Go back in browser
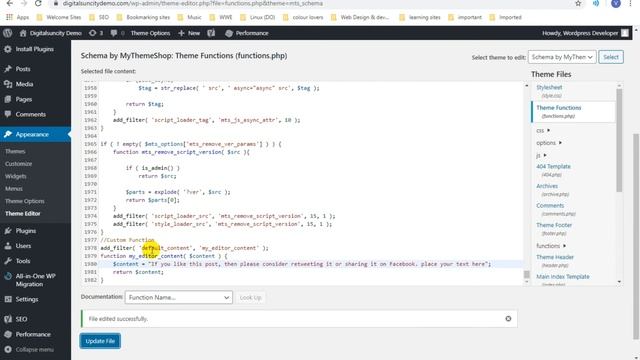 pyautogui.click(x=9, y=3)
